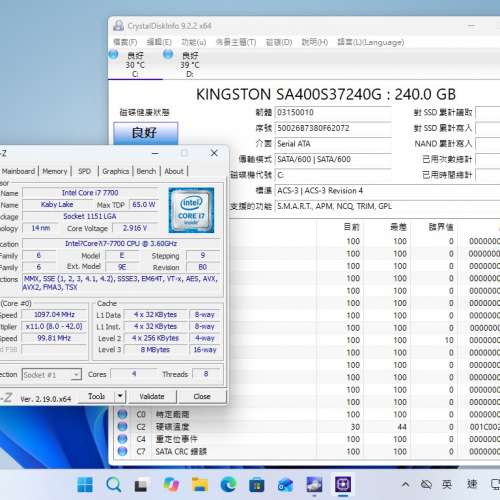This screenshot has width=500, height=500.
Task: Open Outlook from the taskbar
Action: 286,484
